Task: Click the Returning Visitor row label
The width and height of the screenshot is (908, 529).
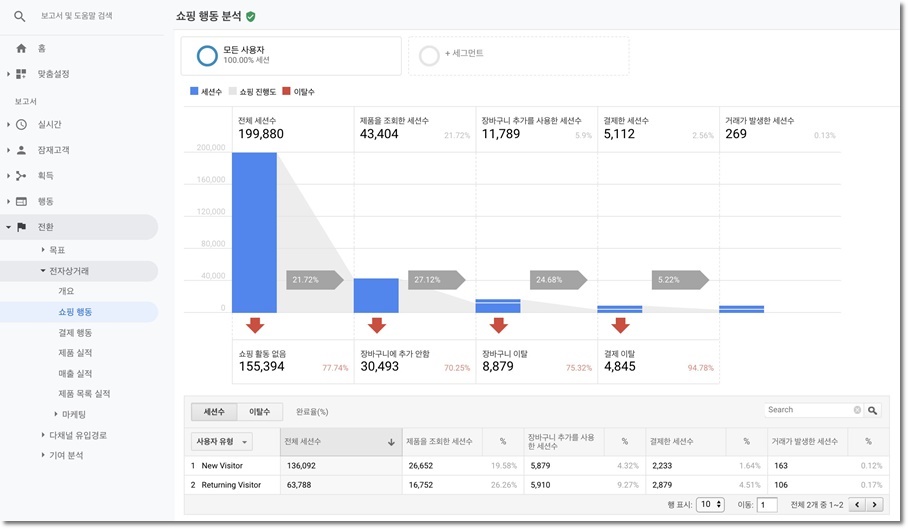Action: [x=231, y=485]
